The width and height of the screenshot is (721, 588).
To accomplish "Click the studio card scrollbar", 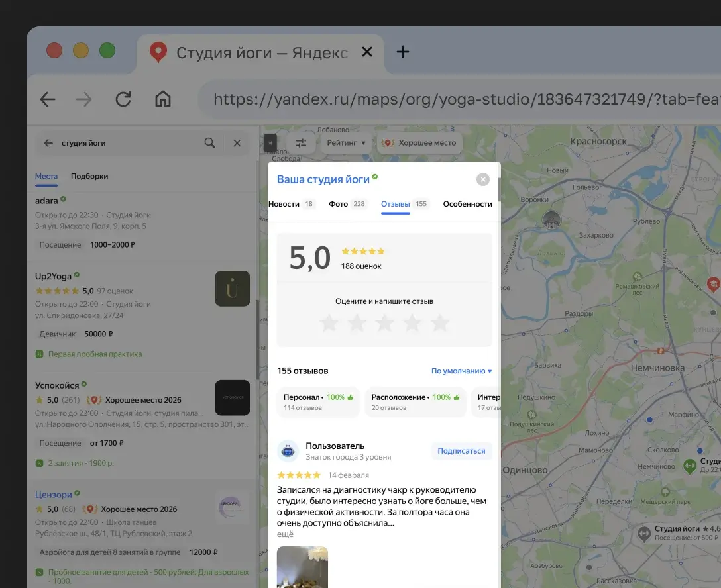I will [x=499, y=189].
